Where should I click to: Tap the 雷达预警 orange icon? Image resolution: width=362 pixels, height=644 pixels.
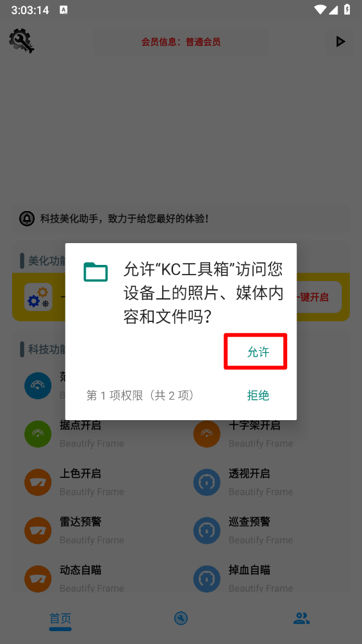38,530
